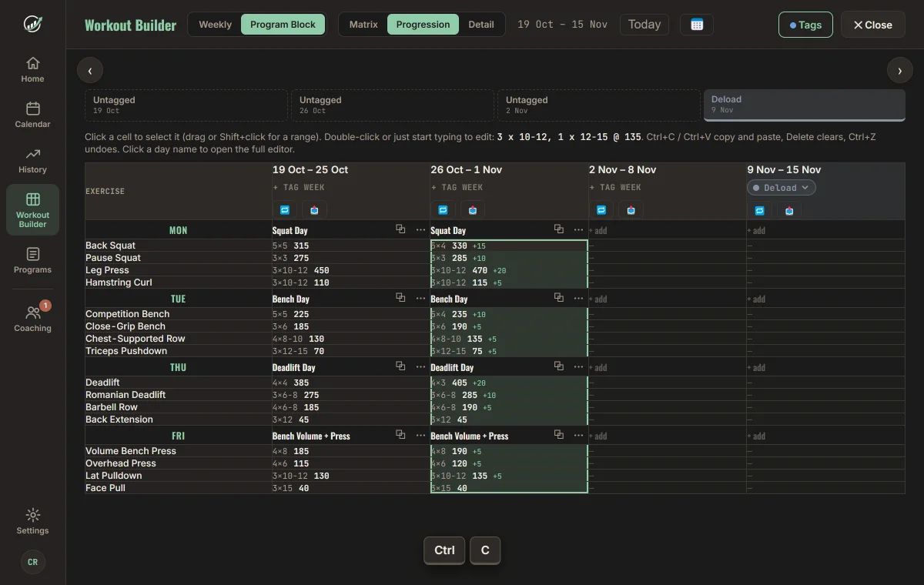This screenshot has width=924, height=585.
Task: Click the repeat icon for week 2 Nov – 8 Nov
Action: [x=601, y=209]
